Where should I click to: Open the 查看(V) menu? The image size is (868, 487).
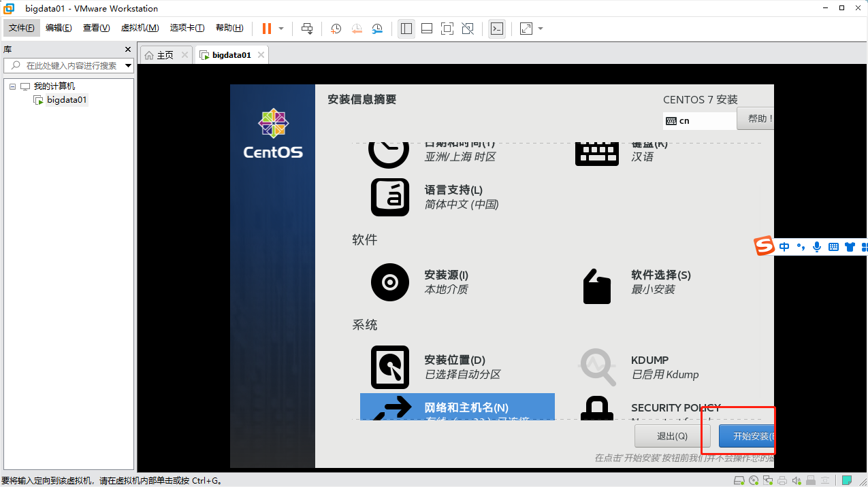[x=96, y=28]
